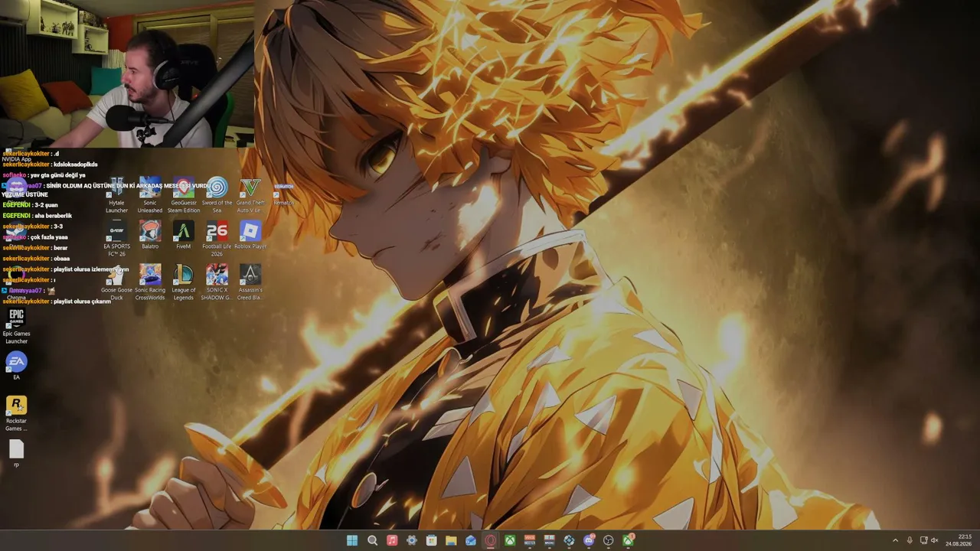Screen dimensions: 980x551
Task: Click the Sonic X Shadow Generations icon
Action: click(x=217, y=282)
